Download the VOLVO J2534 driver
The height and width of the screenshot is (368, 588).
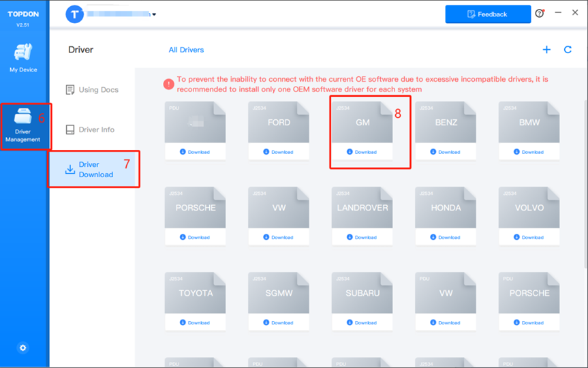[x=529, y=237]
